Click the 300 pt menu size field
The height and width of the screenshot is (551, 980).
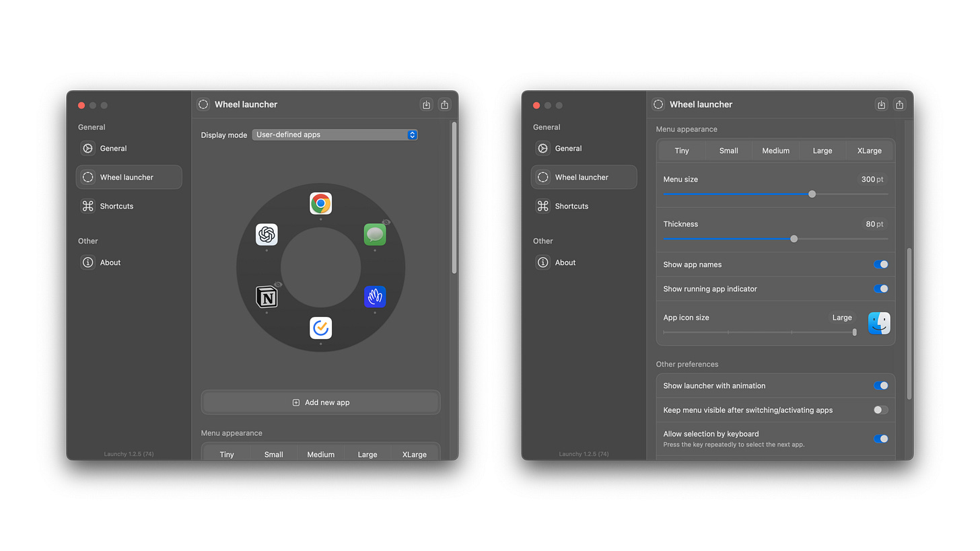coord(873,180)
